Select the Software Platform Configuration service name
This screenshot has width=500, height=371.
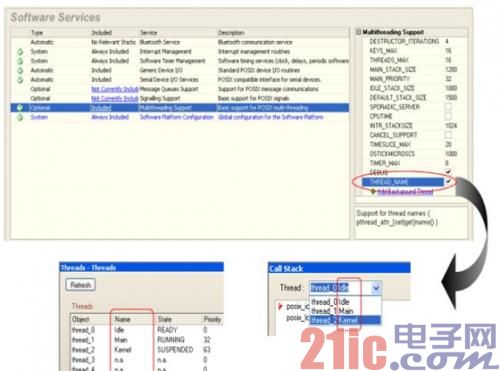(x=176, y=117)
